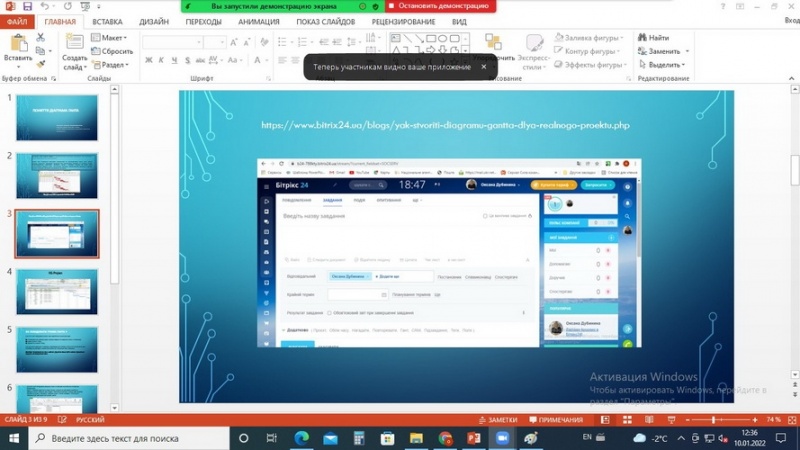Select slide 4 thumbnail in the slide panel
Screen dimensions: 800x450
pos(57,291)
